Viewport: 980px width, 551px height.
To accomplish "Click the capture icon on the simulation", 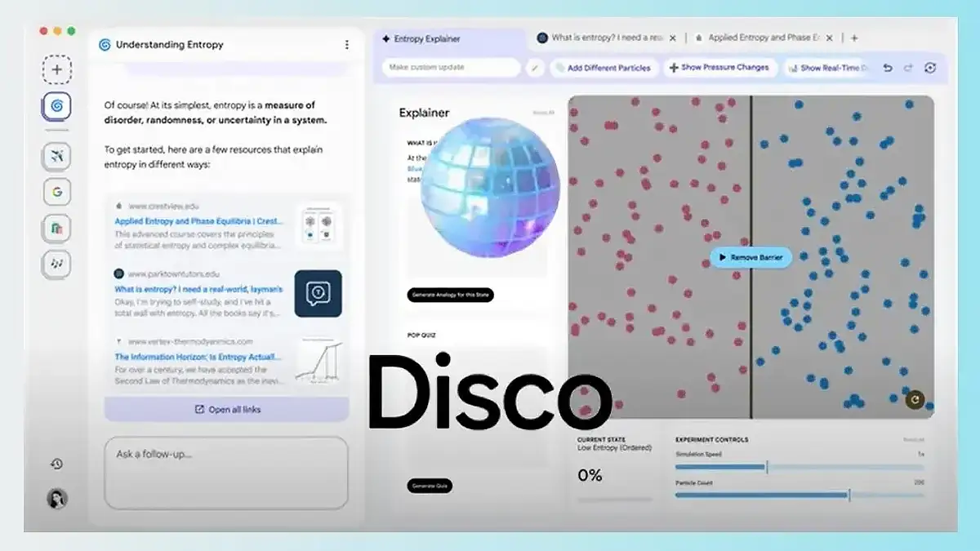I will pos(915,401).
